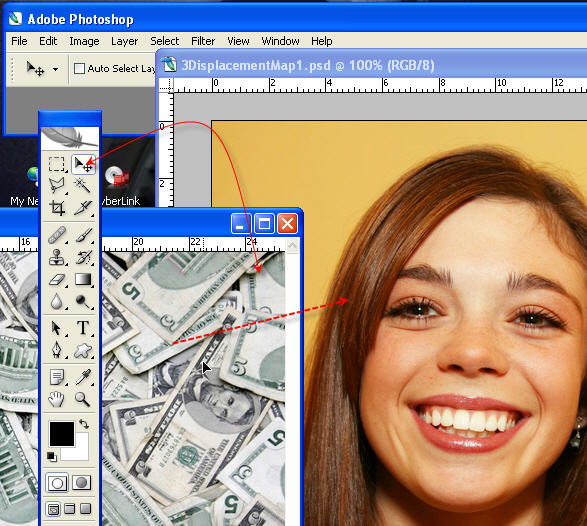Open the Help menu
Viewport: 587px width, 526px height.
[322, 41]
